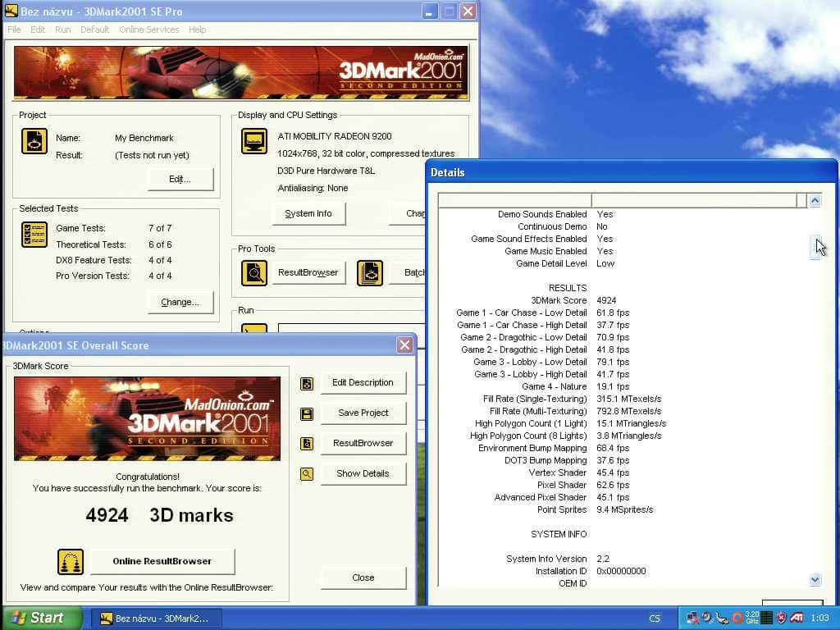The width and height of the screenshot is (840, 630).
Task: Click the 3DMark2001 banner in Overall Score dialog
Action: coord(148,419)
